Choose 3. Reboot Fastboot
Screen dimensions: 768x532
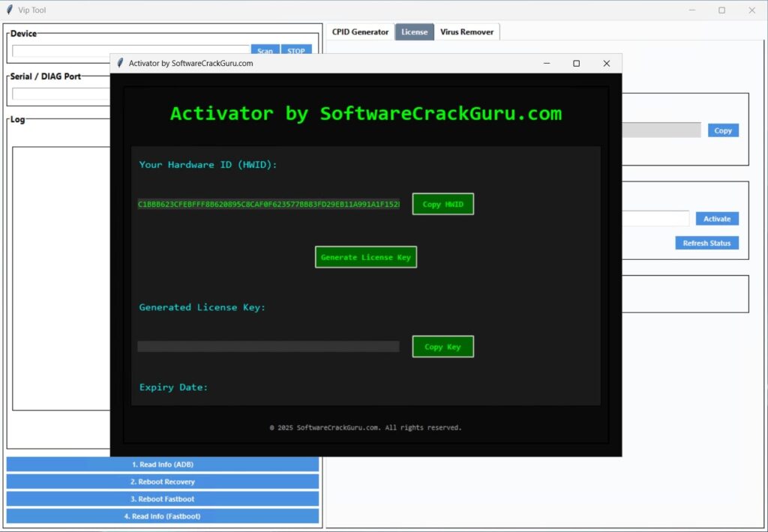[x=163, y=499]
